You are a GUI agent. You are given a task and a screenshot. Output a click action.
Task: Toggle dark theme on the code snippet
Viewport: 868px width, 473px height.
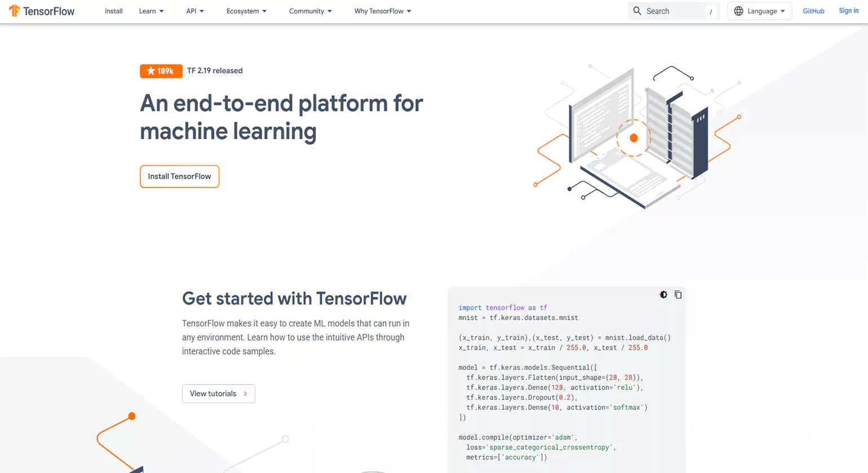[663, 294]
